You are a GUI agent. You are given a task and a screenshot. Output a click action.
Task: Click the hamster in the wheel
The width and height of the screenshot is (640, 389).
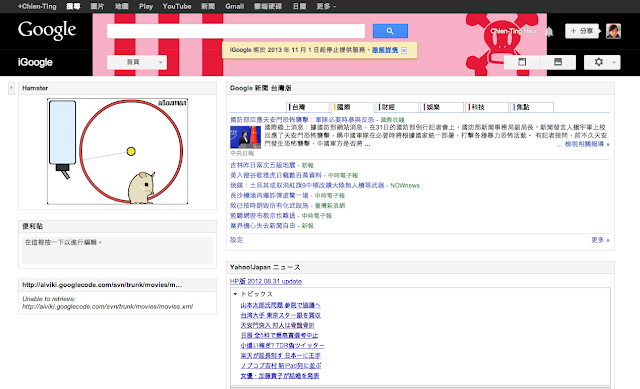click(141, 188)
